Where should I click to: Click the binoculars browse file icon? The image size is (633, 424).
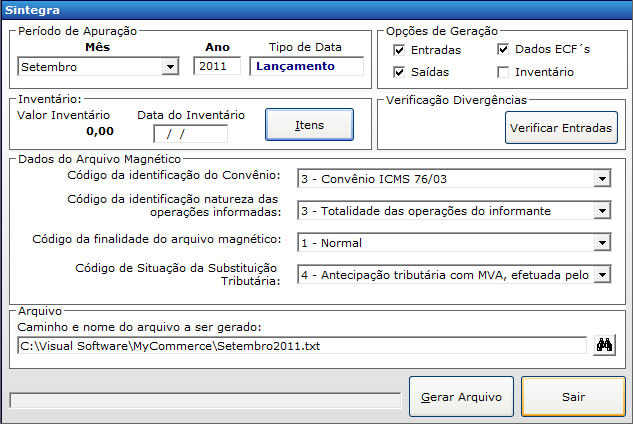pos(604,345)
